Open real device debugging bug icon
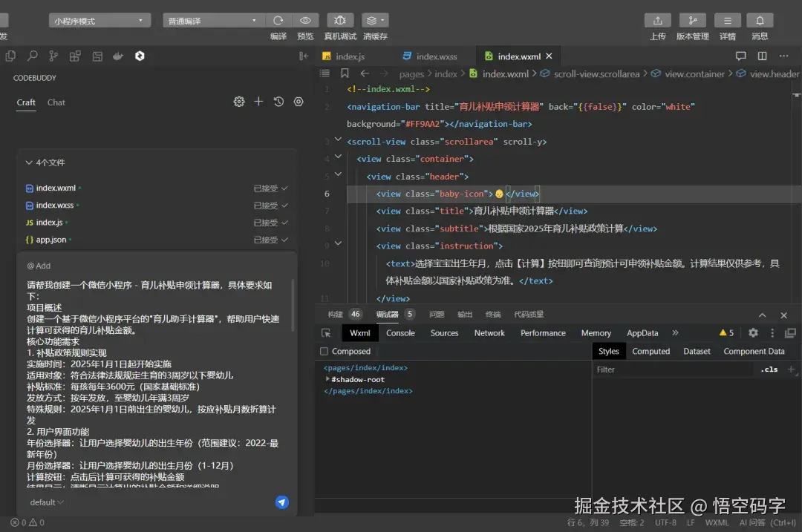 pos(340,21)
